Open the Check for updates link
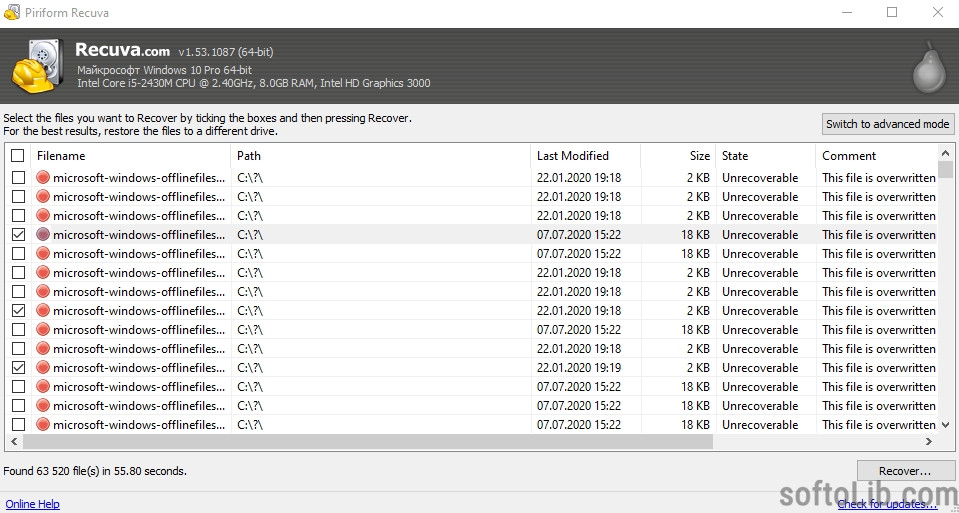This screenshot has width=959, height=513. point(887,504)
